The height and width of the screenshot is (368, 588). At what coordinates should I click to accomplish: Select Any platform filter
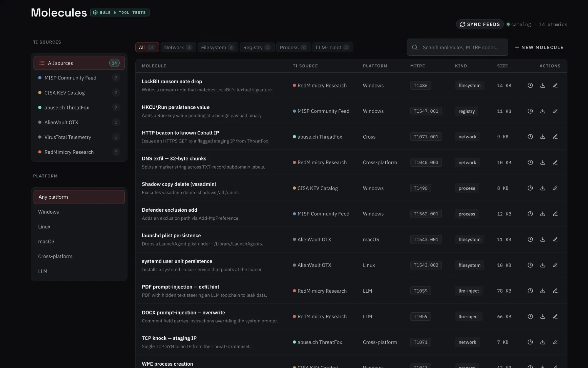point(79,197)
